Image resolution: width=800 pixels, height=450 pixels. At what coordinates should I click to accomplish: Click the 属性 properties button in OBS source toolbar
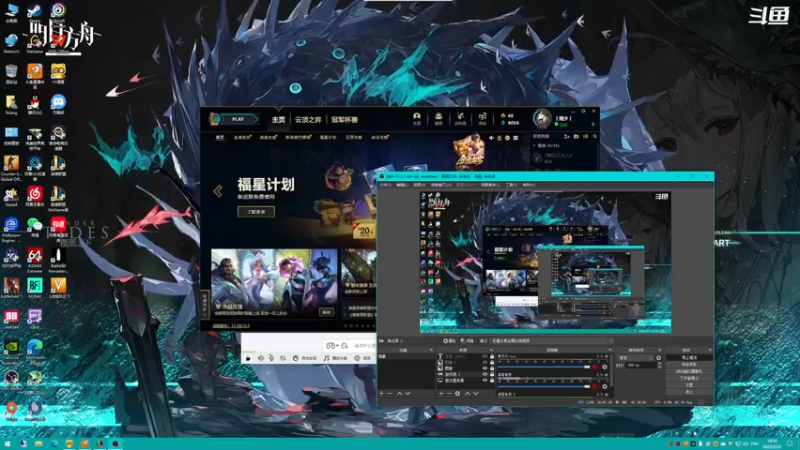tap(449, 341)
